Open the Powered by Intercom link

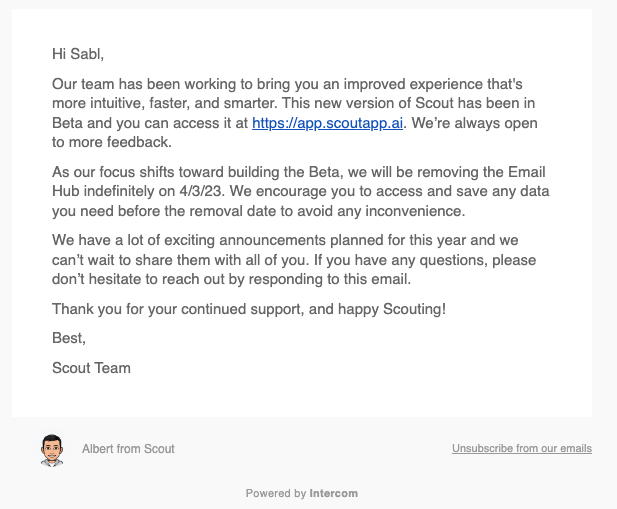tap(302, 493)
